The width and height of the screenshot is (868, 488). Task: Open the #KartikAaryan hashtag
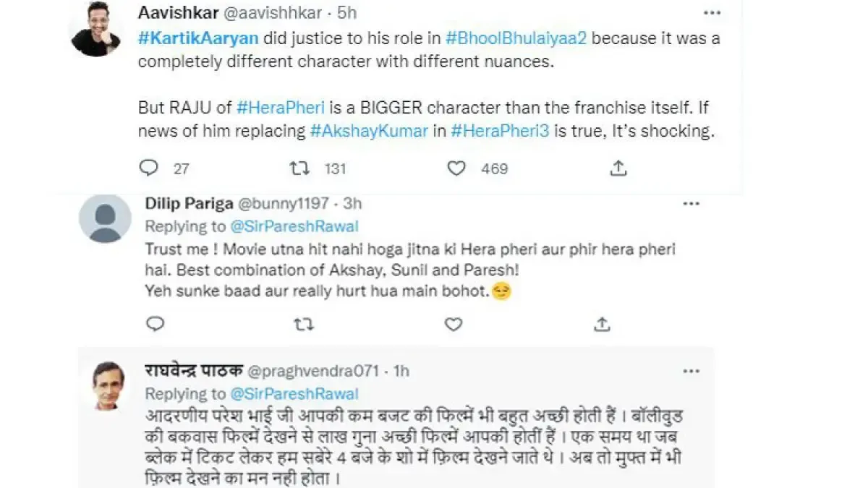[x=188, y=38]
